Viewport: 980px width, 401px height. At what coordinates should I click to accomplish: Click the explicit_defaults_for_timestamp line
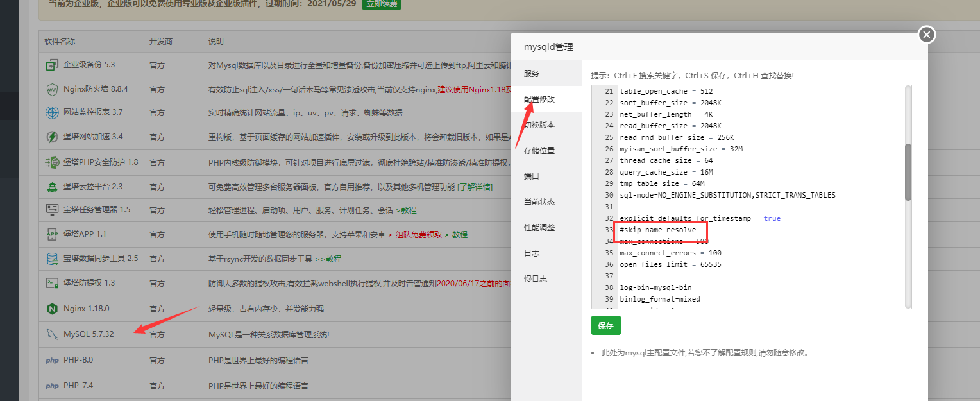click(x=700, y=218)
